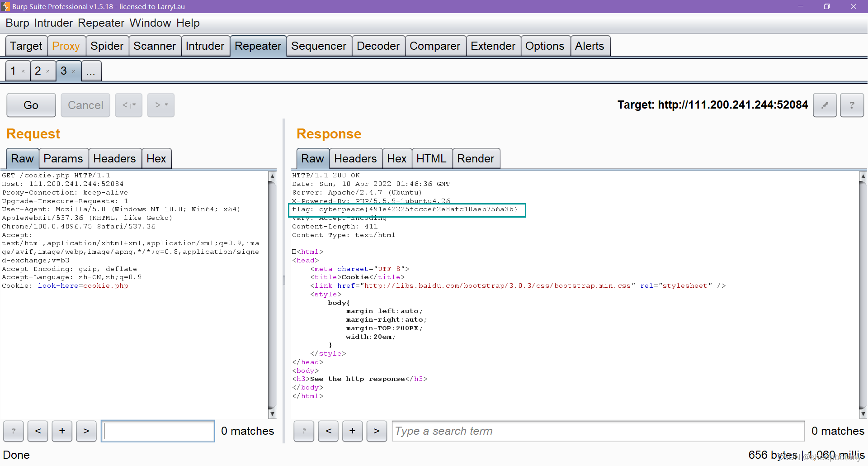
Task: Switch to the Comparer tab
Action: coord(435,46)
